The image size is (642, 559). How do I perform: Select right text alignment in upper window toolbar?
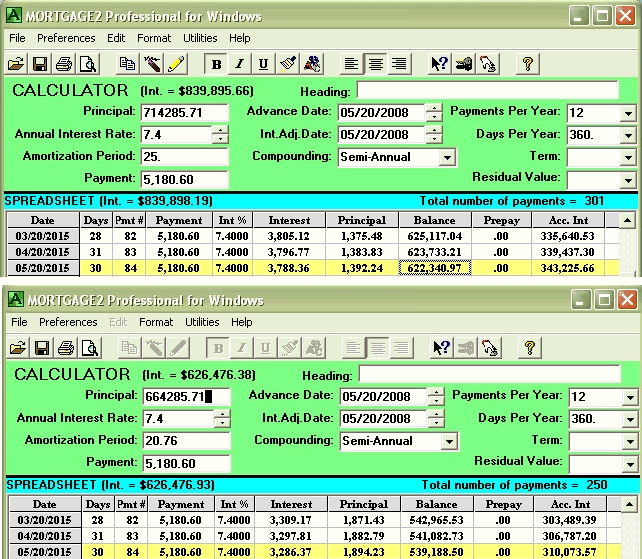[x=399, y=64]
